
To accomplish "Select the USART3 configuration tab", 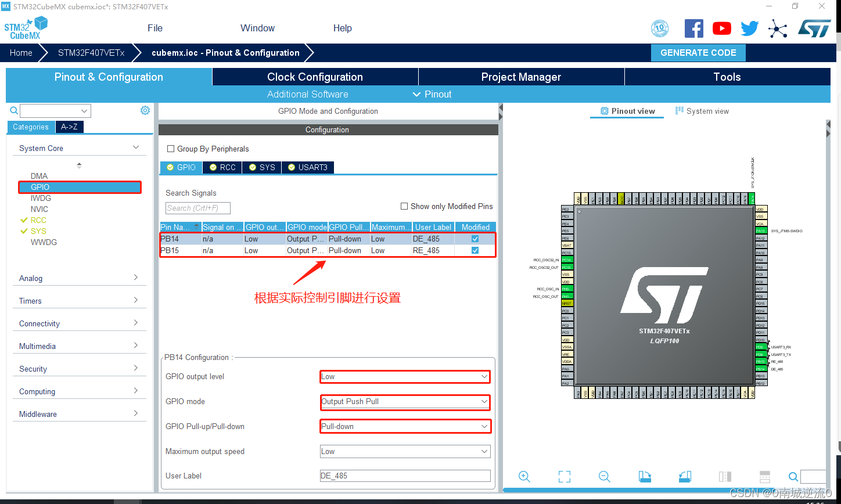I will [x=308, y=167].
